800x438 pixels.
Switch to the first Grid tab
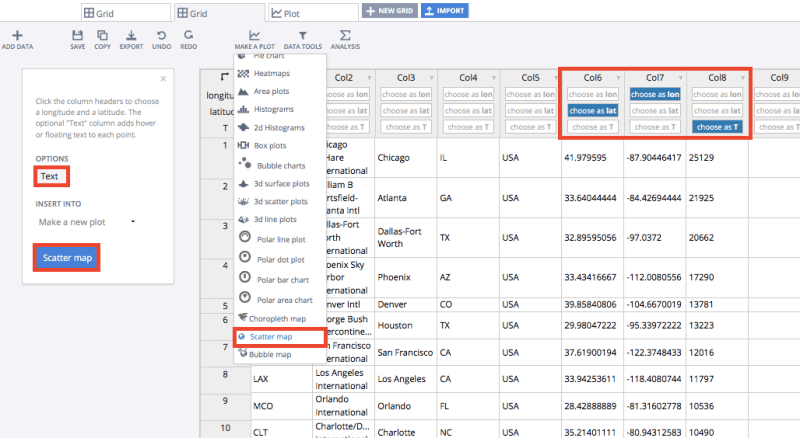[x=126, y=13]
